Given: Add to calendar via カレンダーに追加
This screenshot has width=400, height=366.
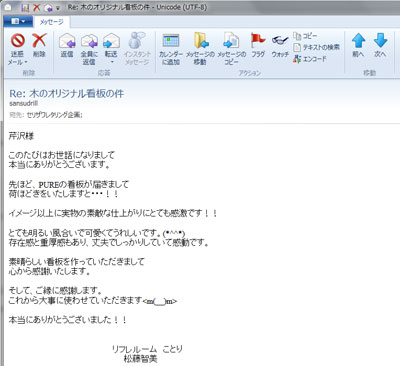Looking at the screenshot, I should 171,49.
